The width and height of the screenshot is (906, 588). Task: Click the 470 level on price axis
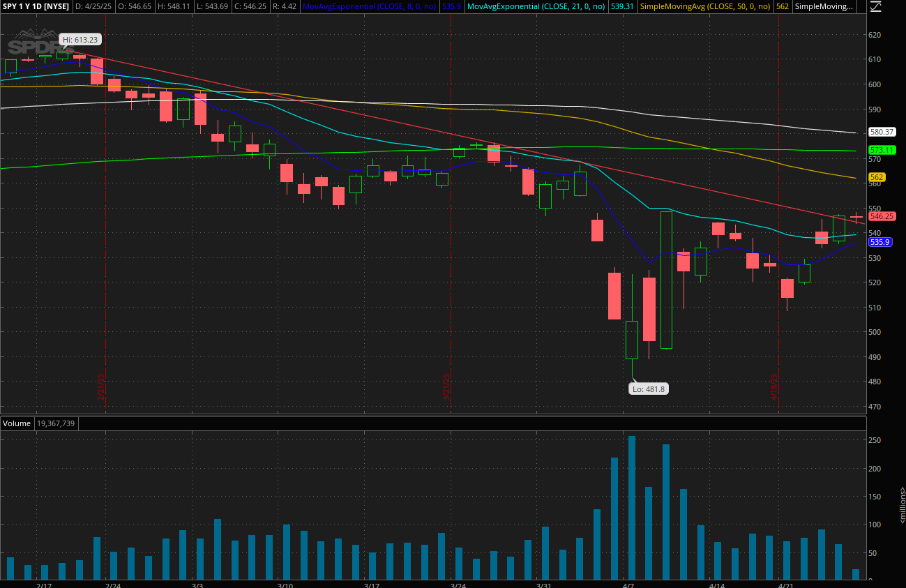pyautogui.click(x=875, y=407)
